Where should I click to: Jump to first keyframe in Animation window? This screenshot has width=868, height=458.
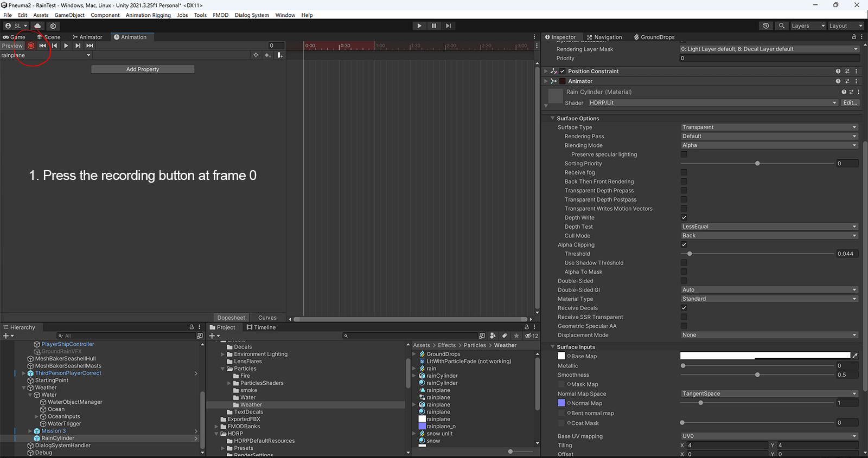click(x=42, y=46)
